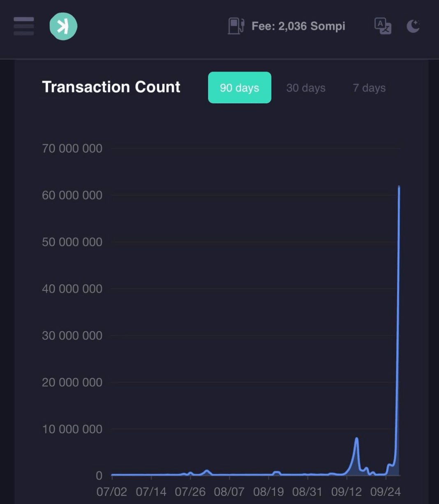Switch to the 30 days range
The height and width of the screenshot is (504, 439).
tap(306, 88)
